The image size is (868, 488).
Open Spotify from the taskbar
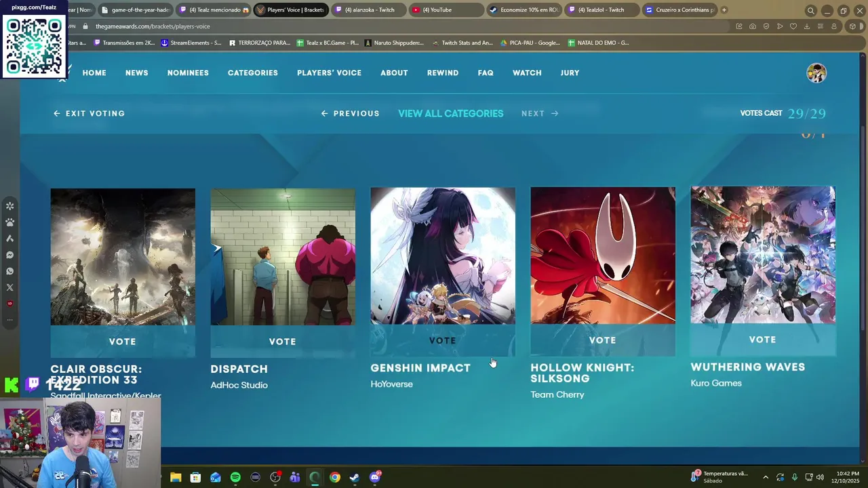(235, 477)
